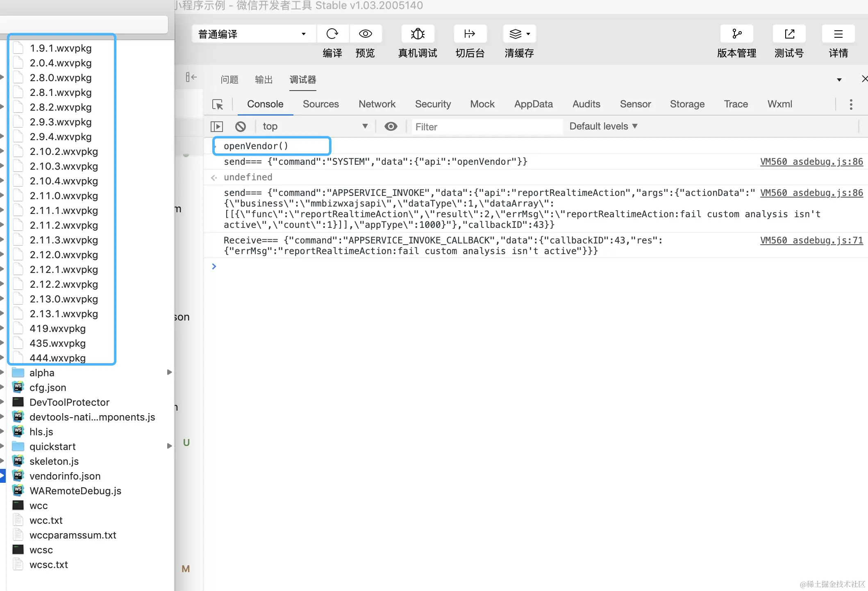Open the details hamburger icon
This screenshot has width=868, height=591.
[x=838, y=34]
